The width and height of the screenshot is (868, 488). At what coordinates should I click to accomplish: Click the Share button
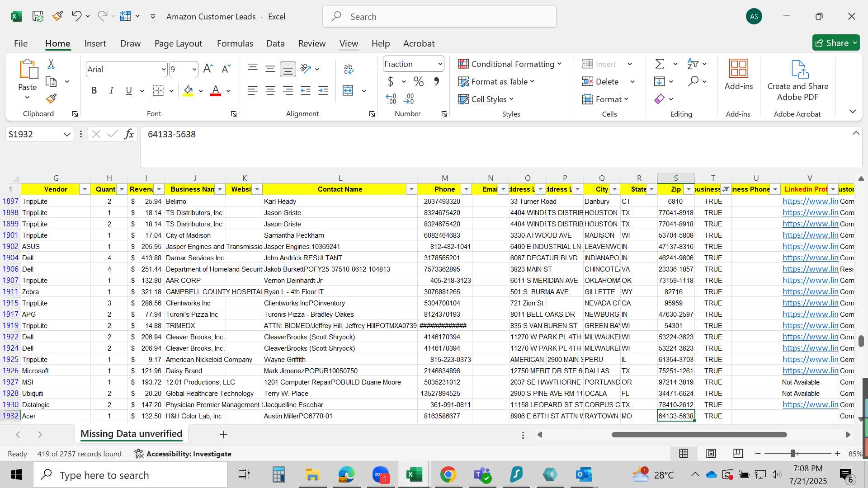tap(835, 43)
